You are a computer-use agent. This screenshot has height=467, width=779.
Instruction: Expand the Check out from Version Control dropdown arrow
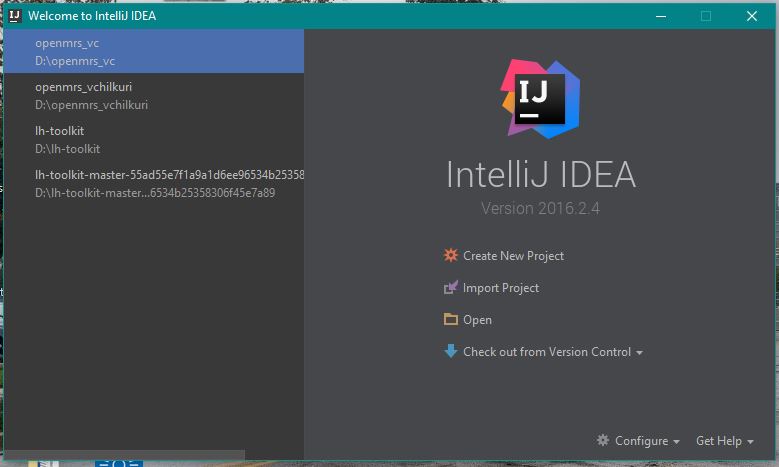click(x=639, y=353)
